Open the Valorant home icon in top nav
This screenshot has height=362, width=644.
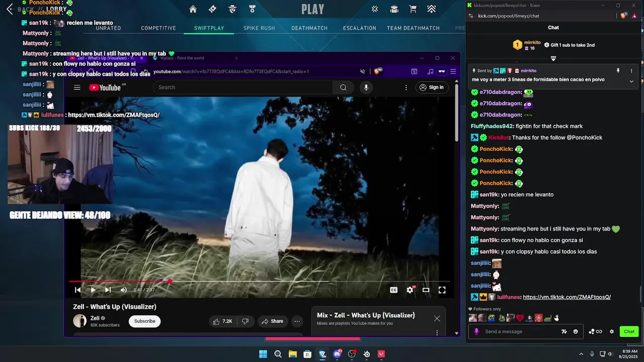193,9
